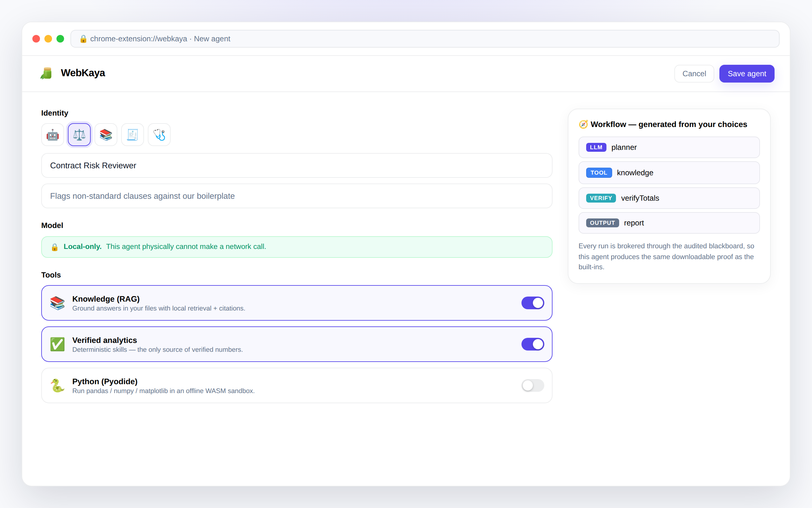Select the OUTPUT report workflow step
The width and height of the screenshot is (812, 508).
click(669, 223)
